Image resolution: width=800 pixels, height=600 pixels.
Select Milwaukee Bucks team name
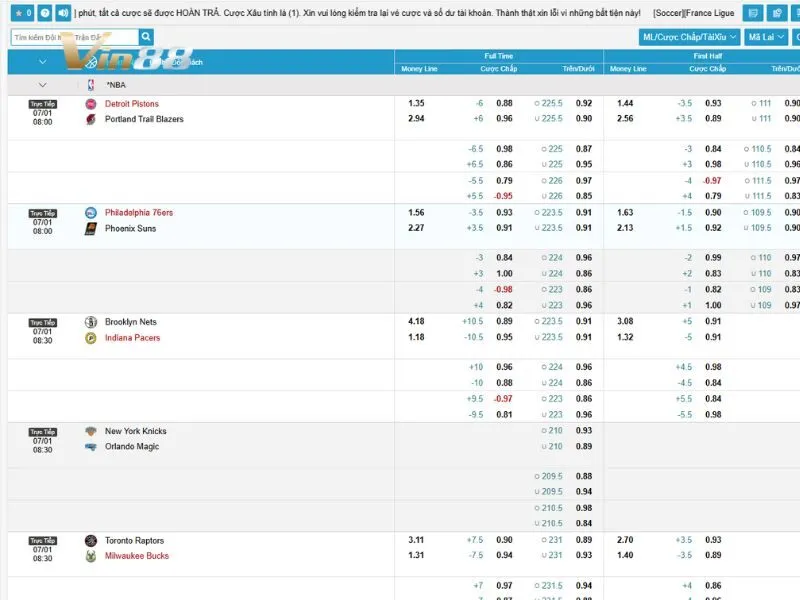[137, 556]
